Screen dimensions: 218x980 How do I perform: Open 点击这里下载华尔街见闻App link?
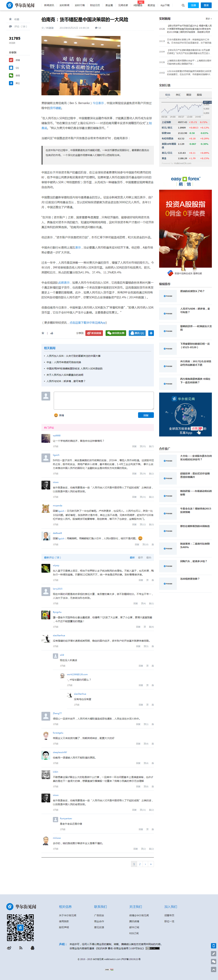[88, 323]
